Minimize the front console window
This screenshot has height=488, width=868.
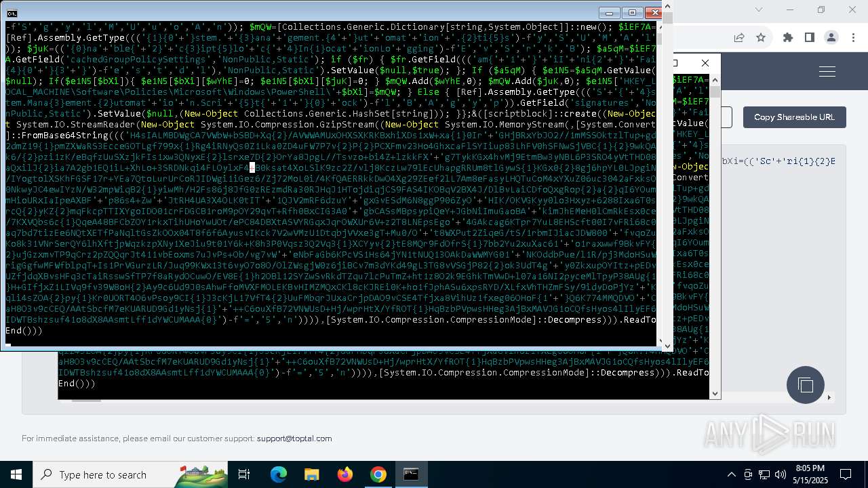[609, 13]
